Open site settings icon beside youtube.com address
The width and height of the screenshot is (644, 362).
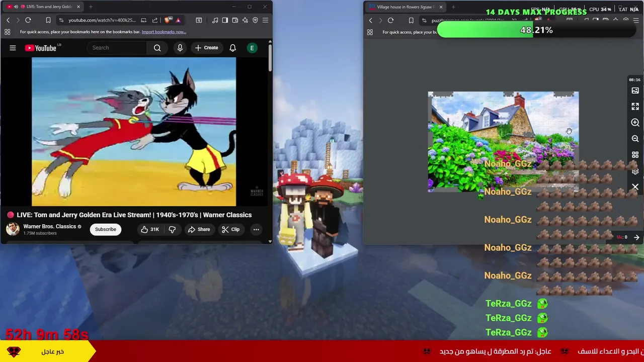61,20
